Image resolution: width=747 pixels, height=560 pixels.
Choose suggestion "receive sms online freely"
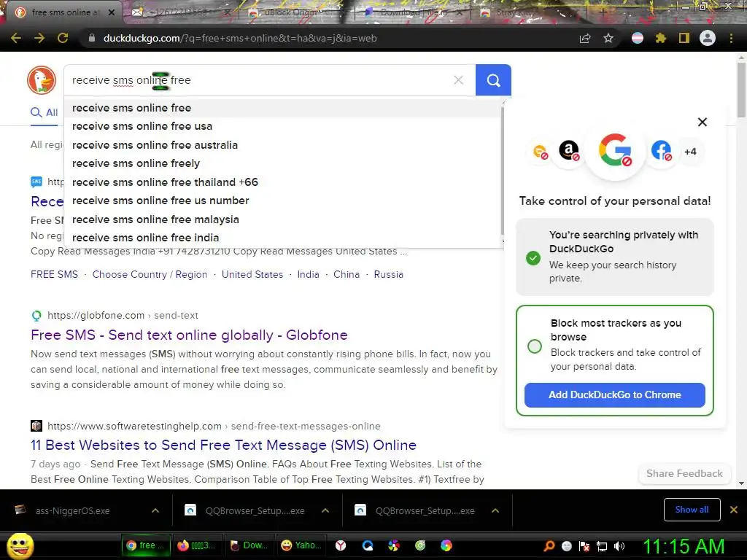coord(283,163)
